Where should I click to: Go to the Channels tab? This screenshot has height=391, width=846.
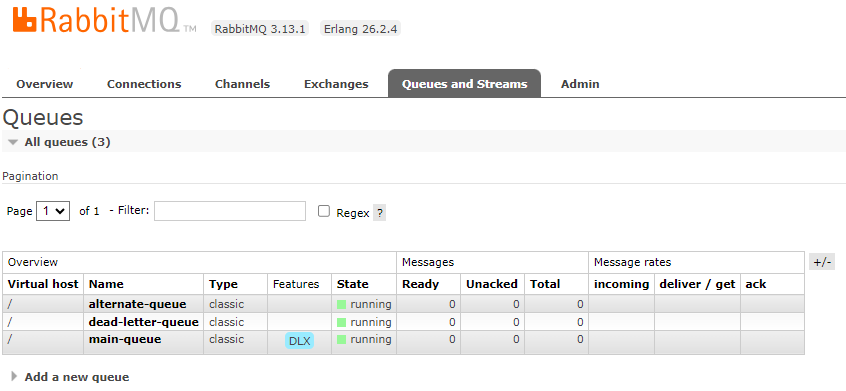click(x=242, y=84)
